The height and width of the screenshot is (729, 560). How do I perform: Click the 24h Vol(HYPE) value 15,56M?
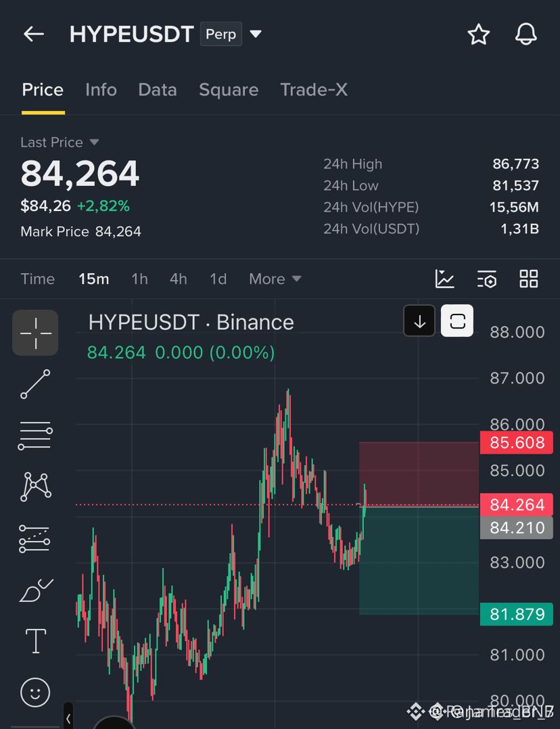coord(514,207)
